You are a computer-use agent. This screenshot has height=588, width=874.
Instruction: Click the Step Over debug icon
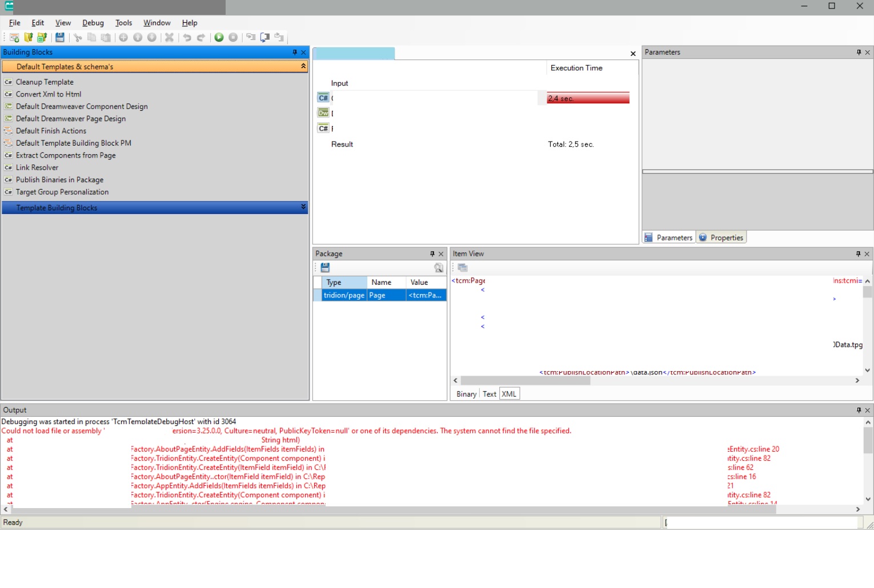(265, 38)
